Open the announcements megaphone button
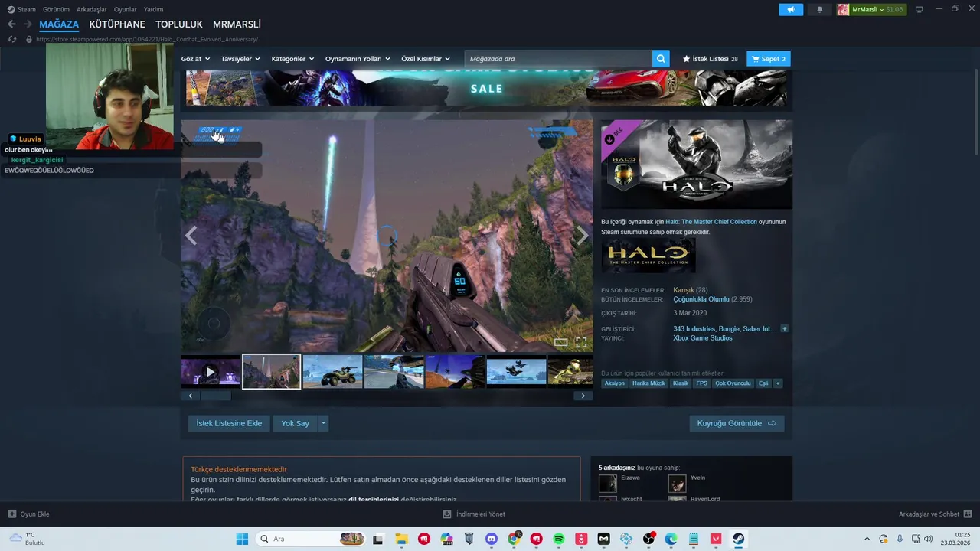The height and width of the screenshot is (551, 980). coord(791,9)
